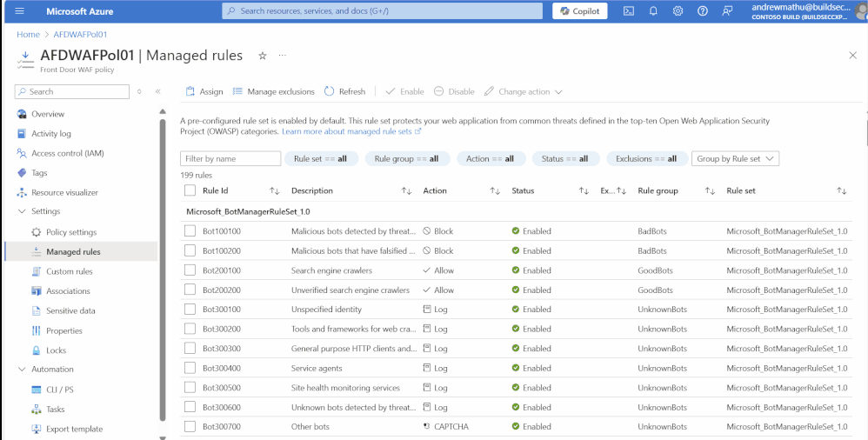Open the notifications bell
Screen dimensions: 868x440
coord(653,11)
